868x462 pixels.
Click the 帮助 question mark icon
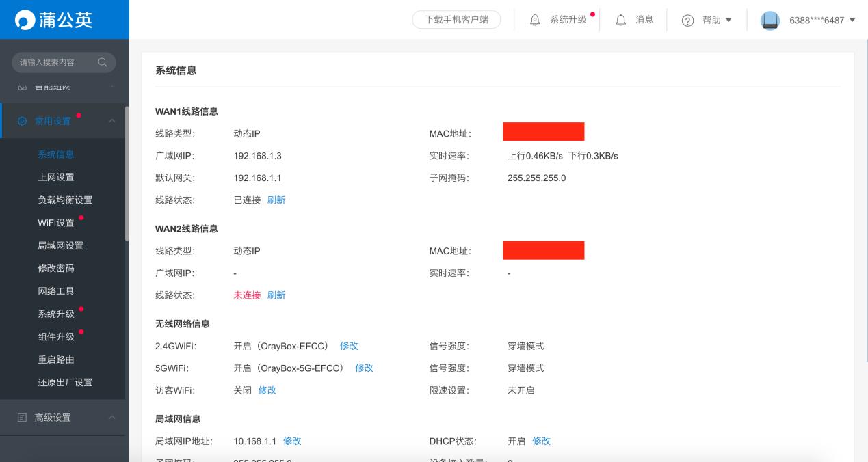tap(686, 20)
